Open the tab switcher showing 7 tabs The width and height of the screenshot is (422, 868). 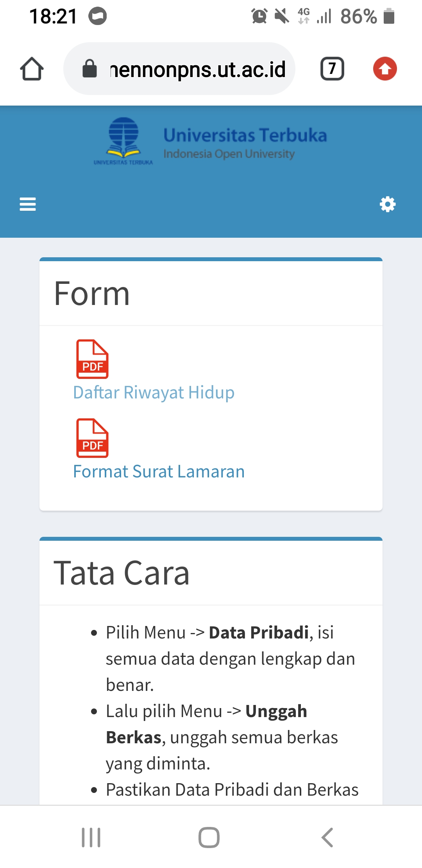click(x=332, y=69)
